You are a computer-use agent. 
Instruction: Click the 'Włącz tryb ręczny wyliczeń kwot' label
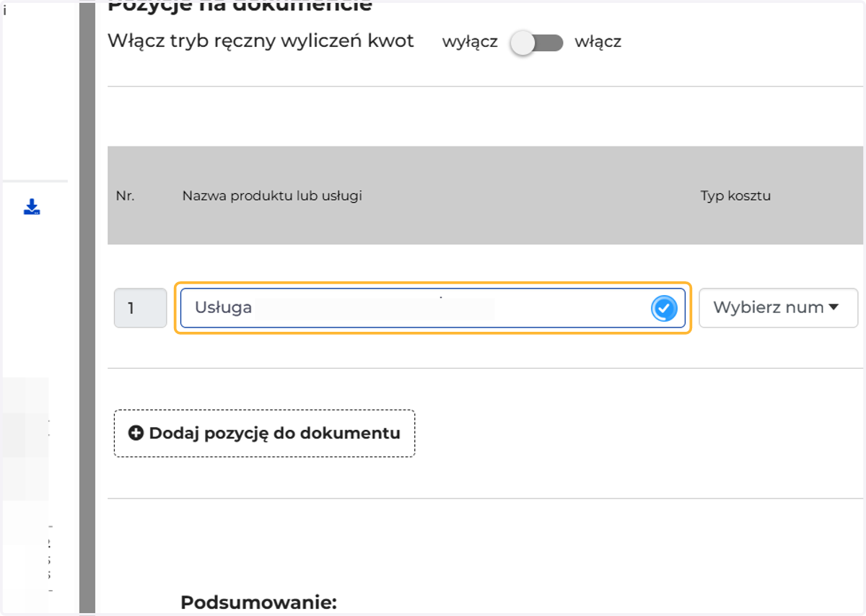coord(261,41)
